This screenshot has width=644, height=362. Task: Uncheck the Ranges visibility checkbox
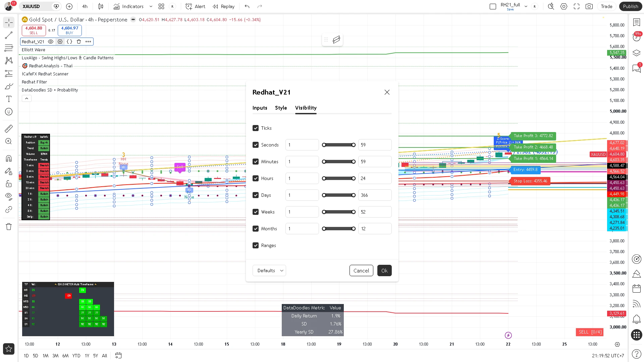(x=256, y=245)
